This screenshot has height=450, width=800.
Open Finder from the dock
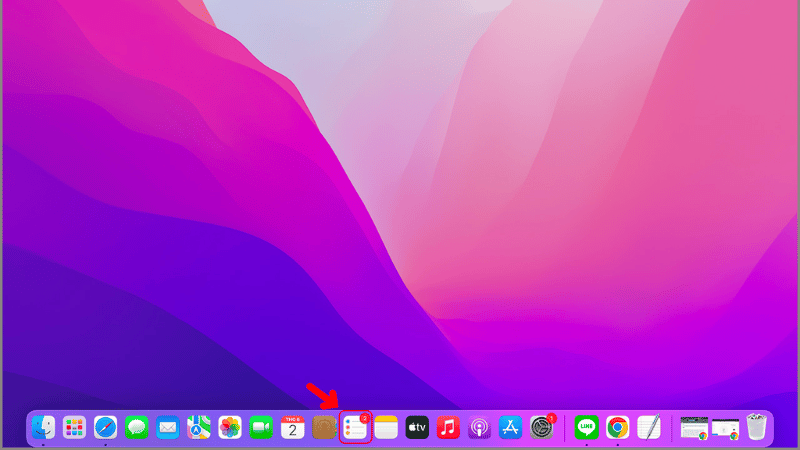[x=43, y=428]
